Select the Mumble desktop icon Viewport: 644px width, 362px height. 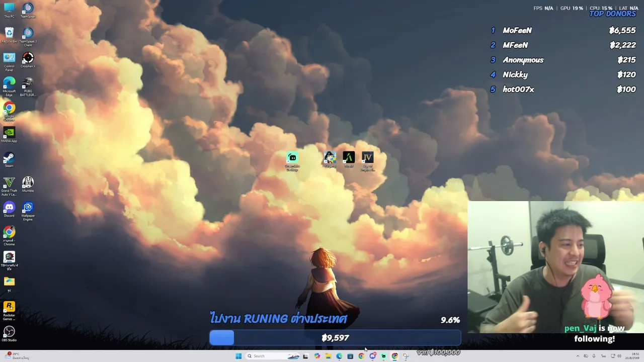coord(28,185)
